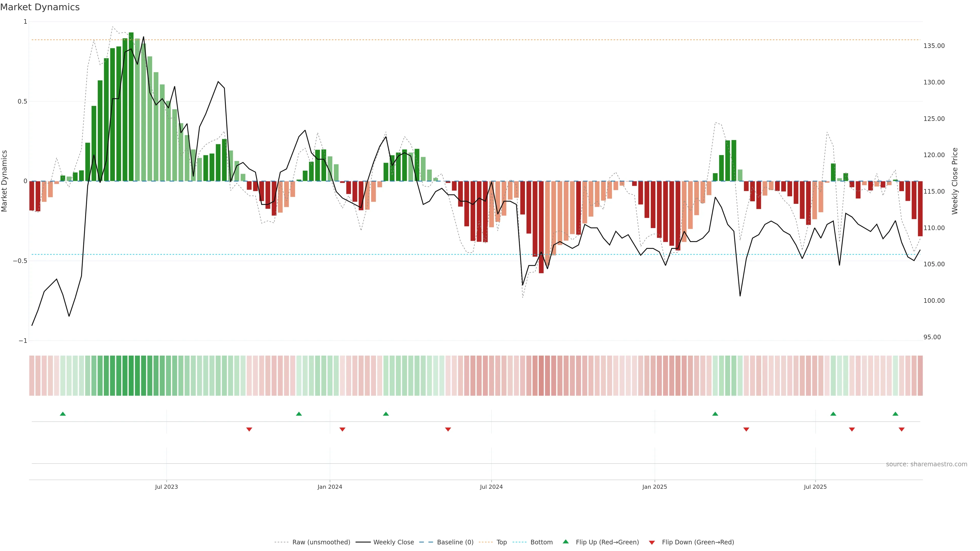Click the Jul 2024 x-axis label
Screen dimensions: 980x551
[x=491, y=487]
